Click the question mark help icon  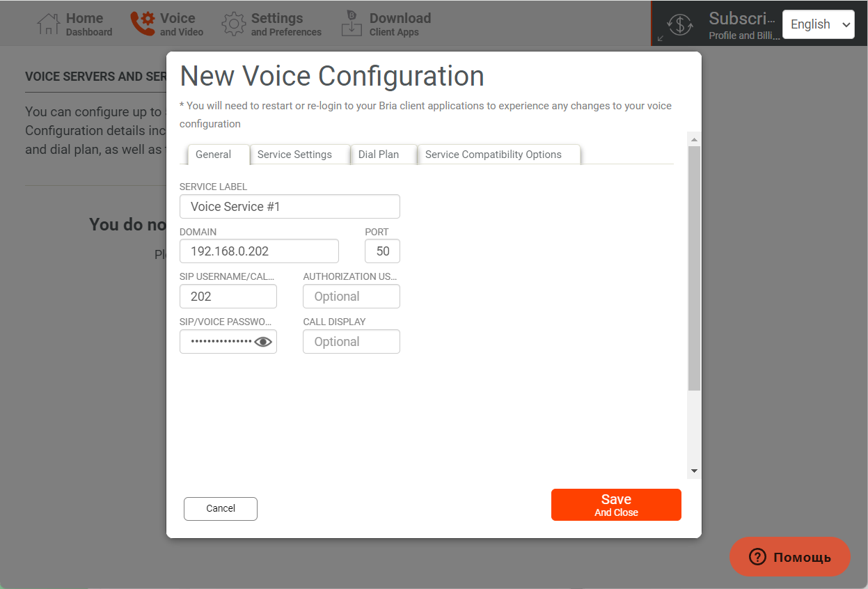pos(757,557)
